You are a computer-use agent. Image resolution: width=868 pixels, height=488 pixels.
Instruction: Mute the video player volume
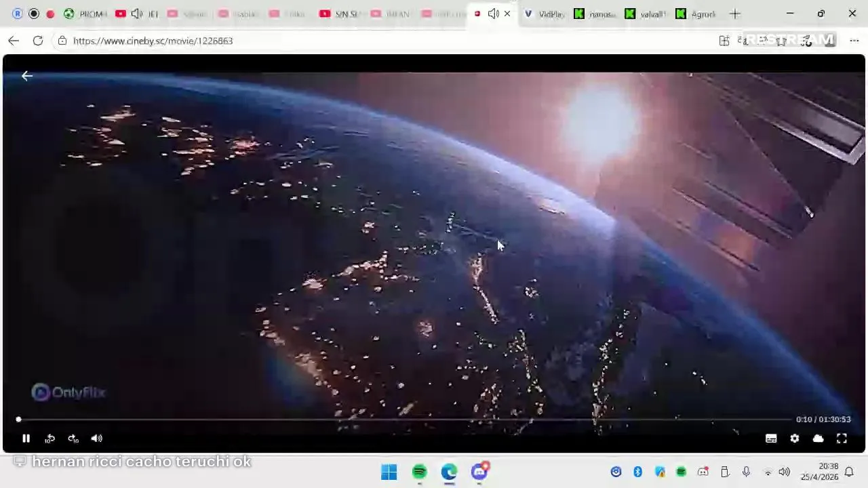pos(97,439)
